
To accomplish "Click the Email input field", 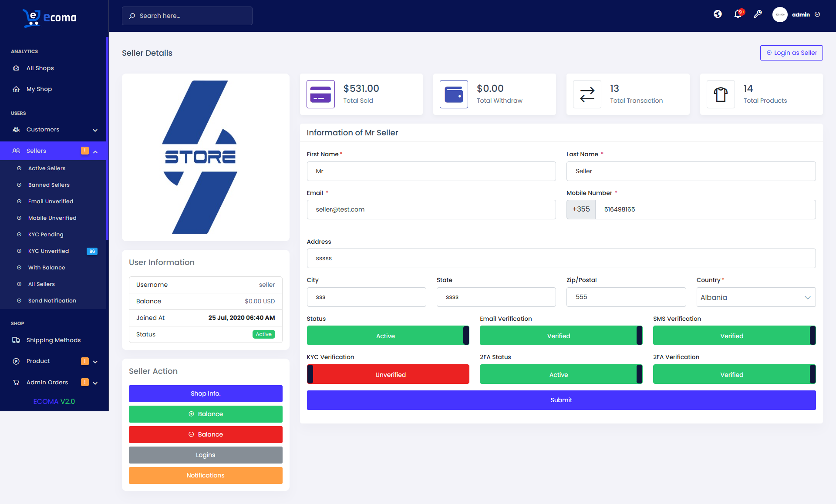I will coord(431,209).
